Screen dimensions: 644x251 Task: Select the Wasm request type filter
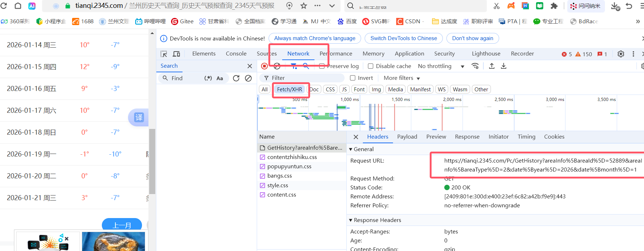[x=460, y=90]
